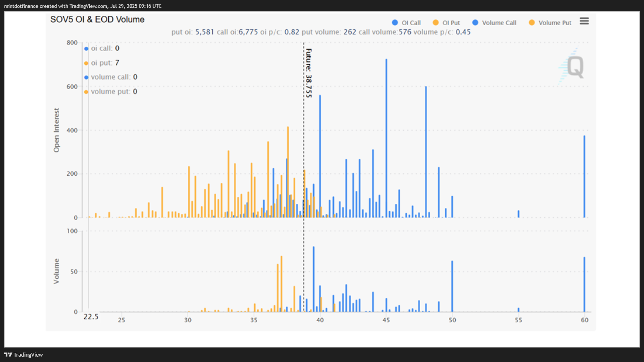Click the Future: 38.755 marker label
Screen dimensions: 644x362
pyautogui.click(x=309, y=73)
